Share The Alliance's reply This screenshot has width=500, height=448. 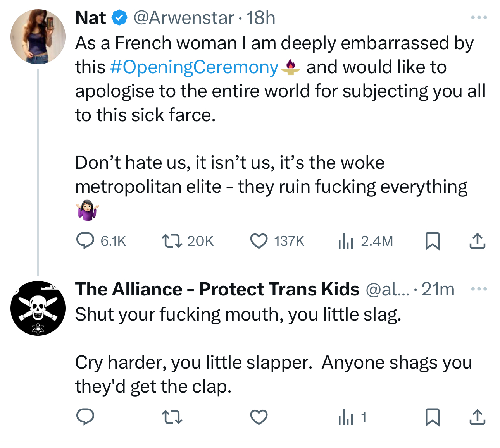pyautogui.click(x=477, y=417)
